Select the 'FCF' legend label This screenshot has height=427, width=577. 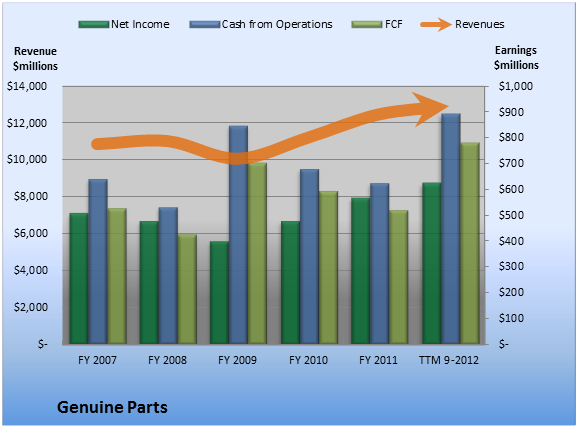393,24
